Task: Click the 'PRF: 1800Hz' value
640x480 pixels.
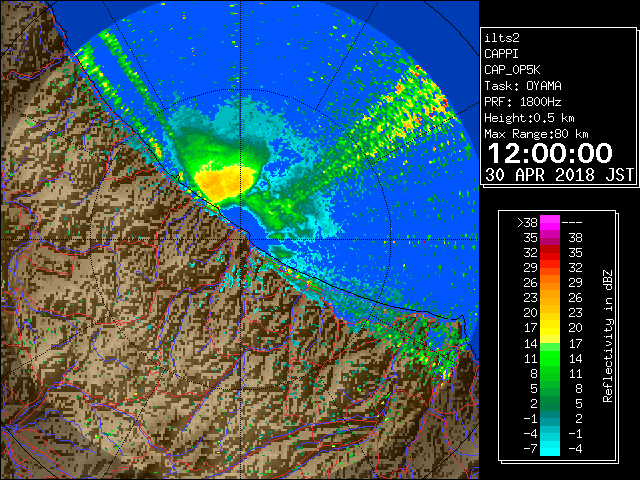Action: click(523, 102)
